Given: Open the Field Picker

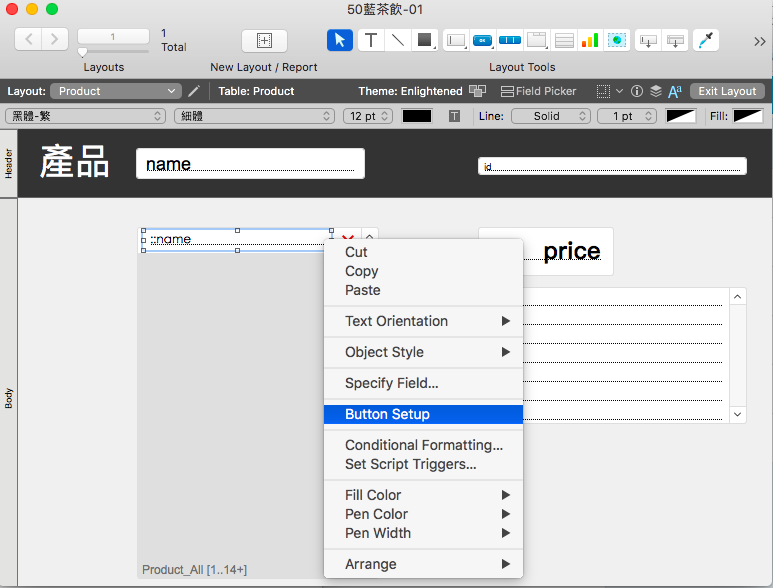Looking at the screenshot, I should (x=538, y=91).
